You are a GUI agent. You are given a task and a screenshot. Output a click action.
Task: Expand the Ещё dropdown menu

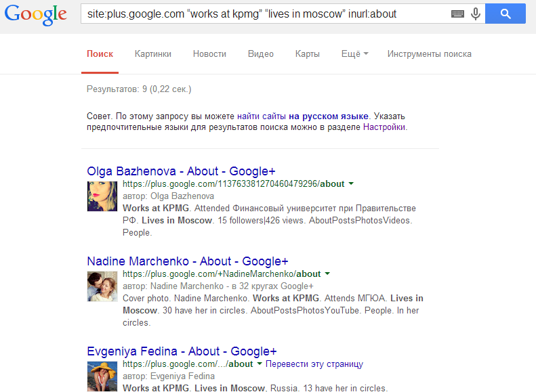click(355, 54)
